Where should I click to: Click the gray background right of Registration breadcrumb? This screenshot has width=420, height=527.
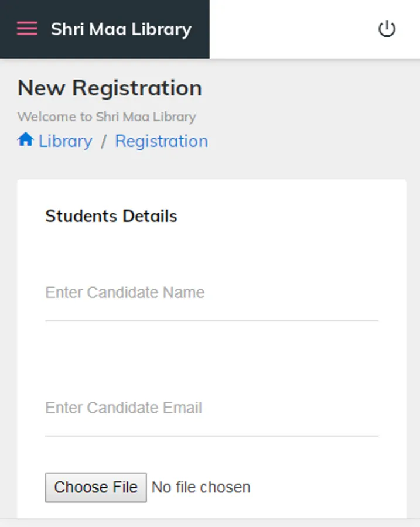pos(310,141)
